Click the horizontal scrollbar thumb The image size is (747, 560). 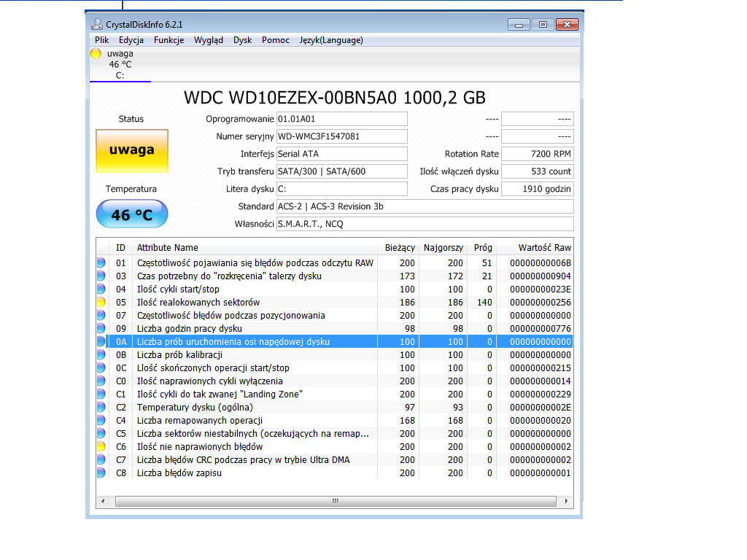336,501
